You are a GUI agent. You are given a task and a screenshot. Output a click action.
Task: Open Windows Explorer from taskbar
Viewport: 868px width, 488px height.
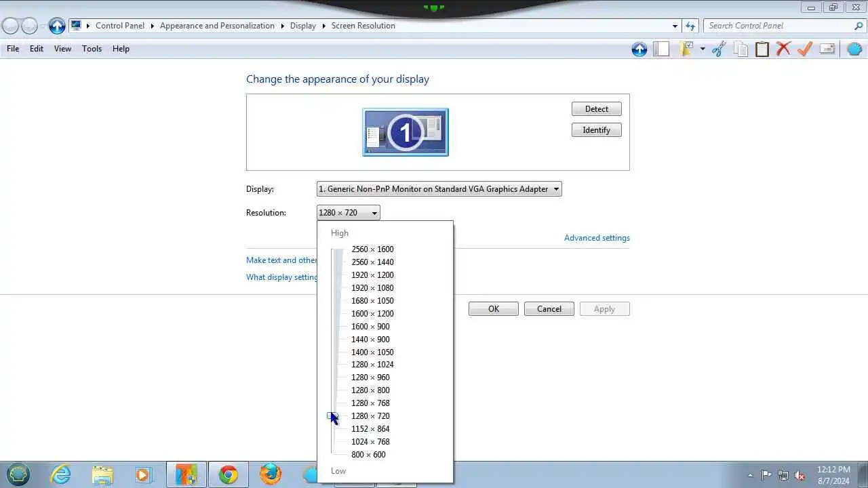[x=102, y=474]
